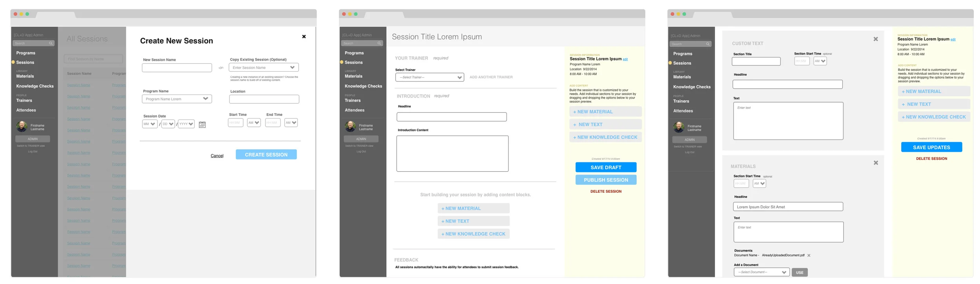Click ADD ANOTHER TRAINER
Viewport: 980px width, 284px height.
coord(491,77)
